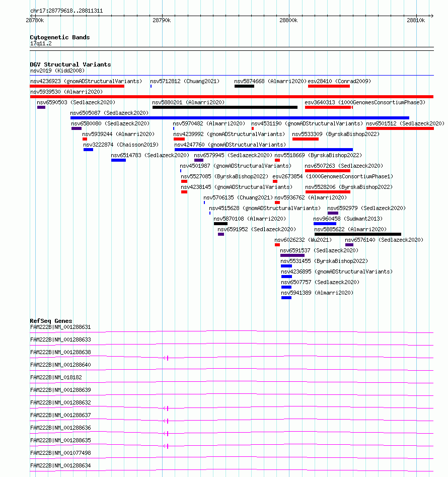Click the right arrow at ruler end
Screen dimensions: 448x477
pos(431,16)
